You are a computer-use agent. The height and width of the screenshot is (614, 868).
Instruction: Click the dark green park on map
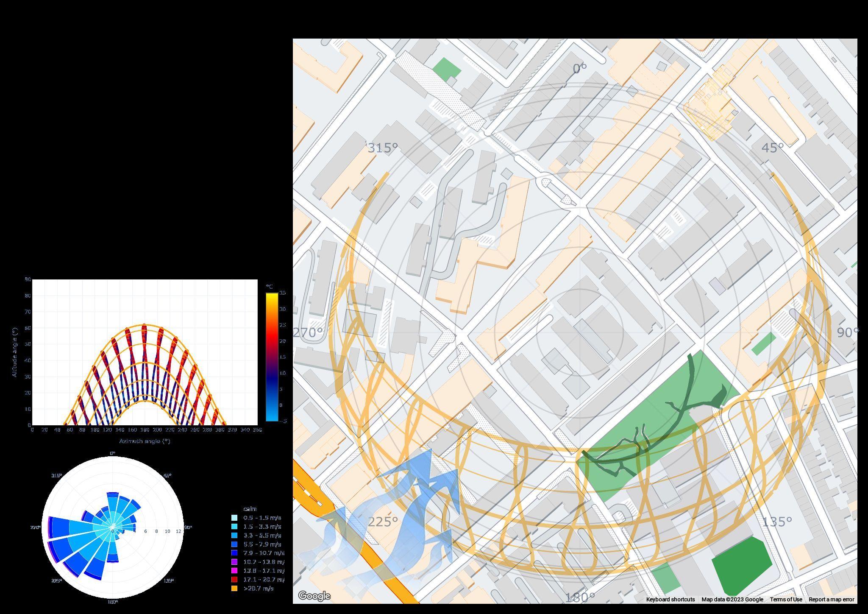pos(742,566)
